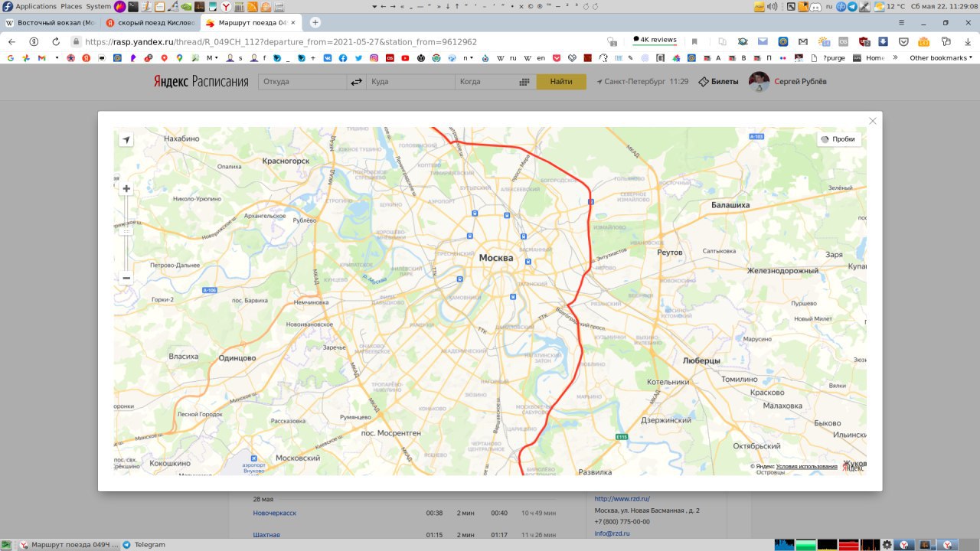Show more bookmarks chevron

[x=895, y=57]
